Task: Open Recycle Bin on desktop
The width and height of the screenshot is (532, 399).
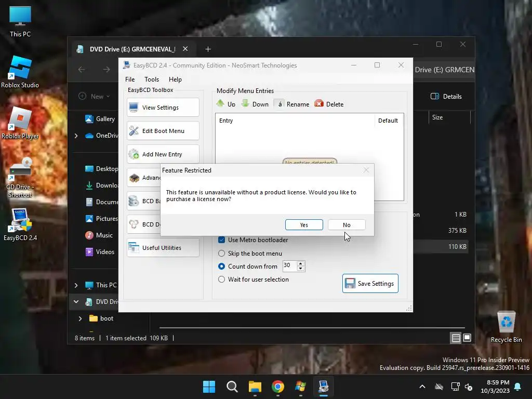Action: click(x=506, y=327)
